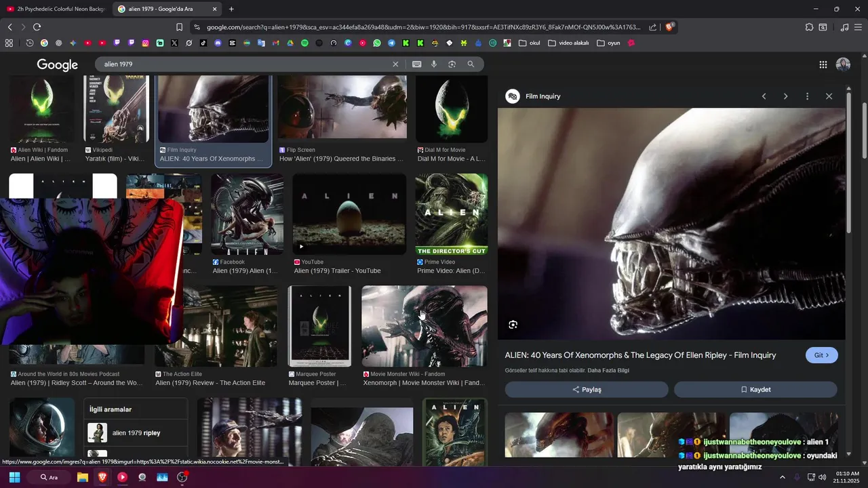
Task: Search by image with Google Lens icon
Action: pos(452,64)
